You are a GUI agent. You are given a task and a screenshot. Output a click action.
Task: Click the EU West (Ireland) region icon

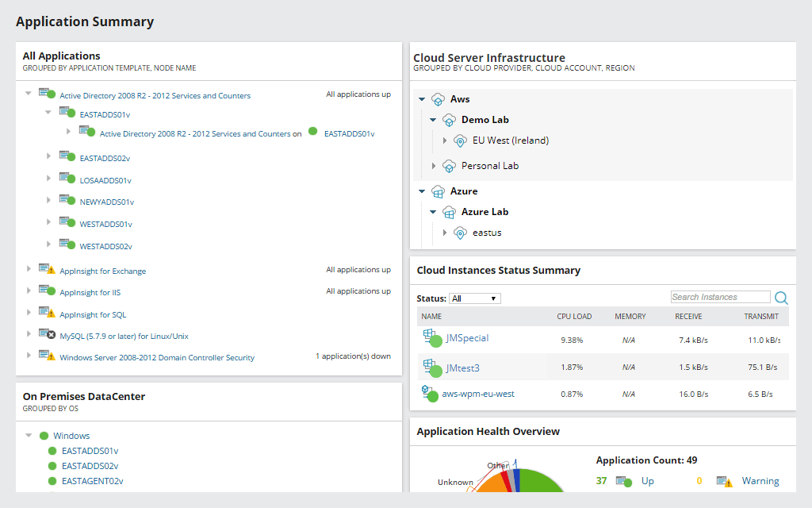pos(461,140)
